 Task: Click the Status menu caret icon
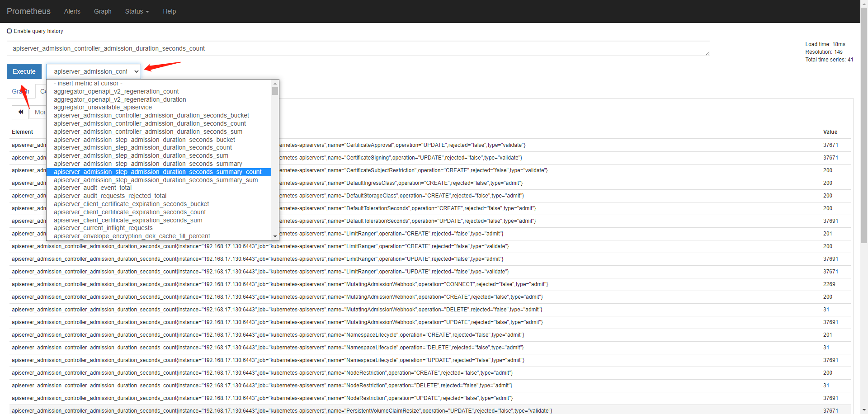146,12
